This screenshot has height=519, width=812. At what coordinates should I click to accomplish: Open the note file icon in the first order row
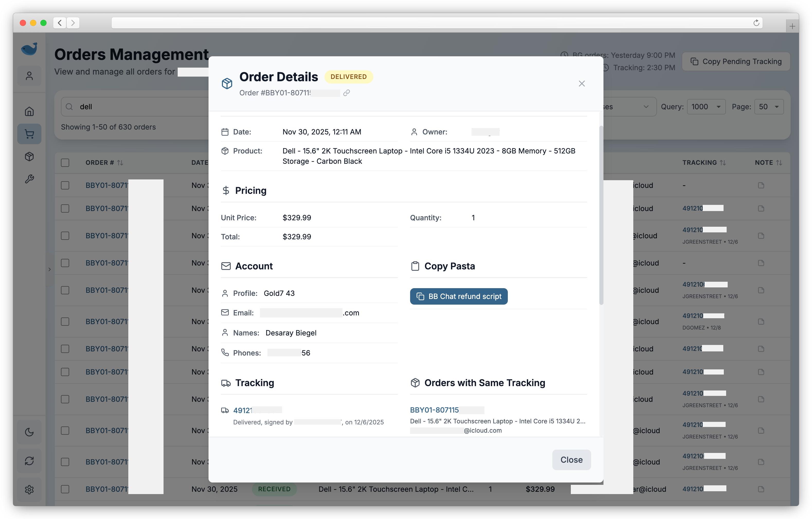[761, 185]
